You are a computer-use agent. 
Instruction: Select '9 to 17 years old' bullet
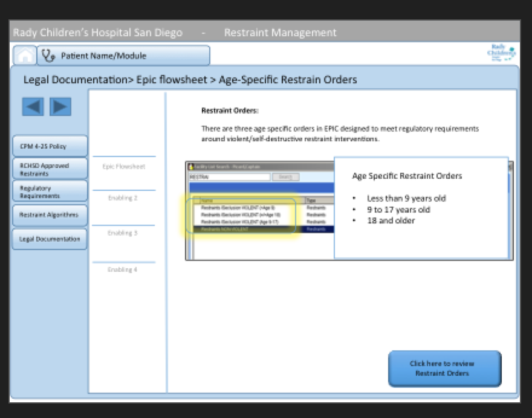coord(398,210)
